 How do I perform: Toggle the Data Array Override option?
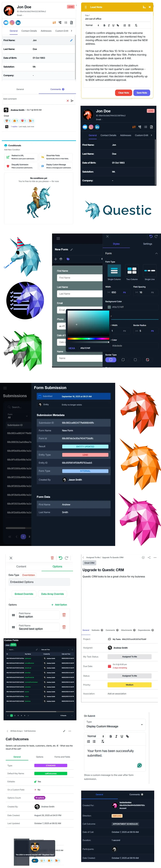pos(53,594)
